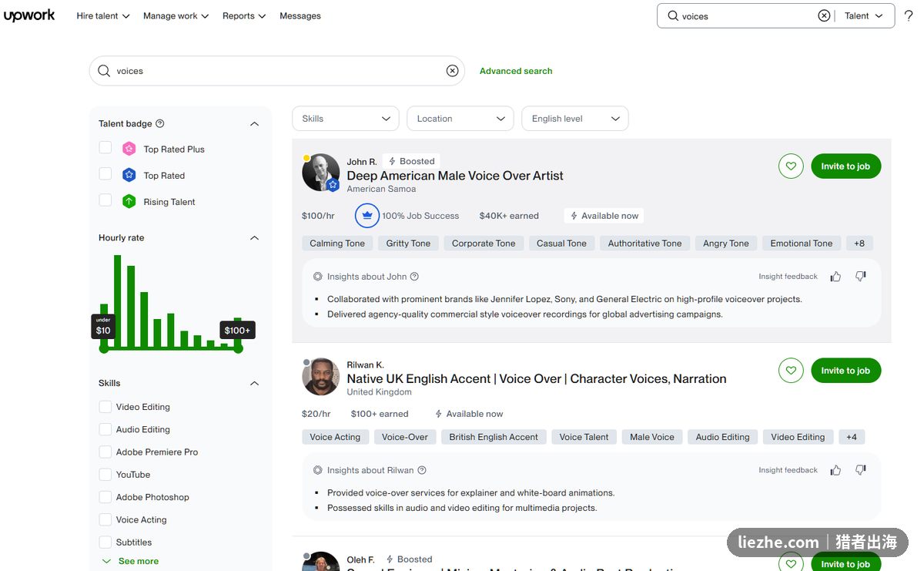The image size is (924, 571).
Task: Open the Hire talent menu
Action: coord(103,15)
